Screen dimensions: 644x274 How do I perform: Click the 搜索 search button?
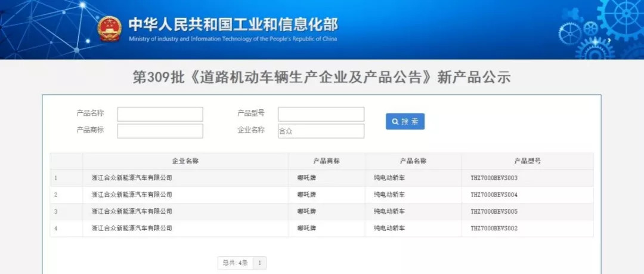[405, 121]
